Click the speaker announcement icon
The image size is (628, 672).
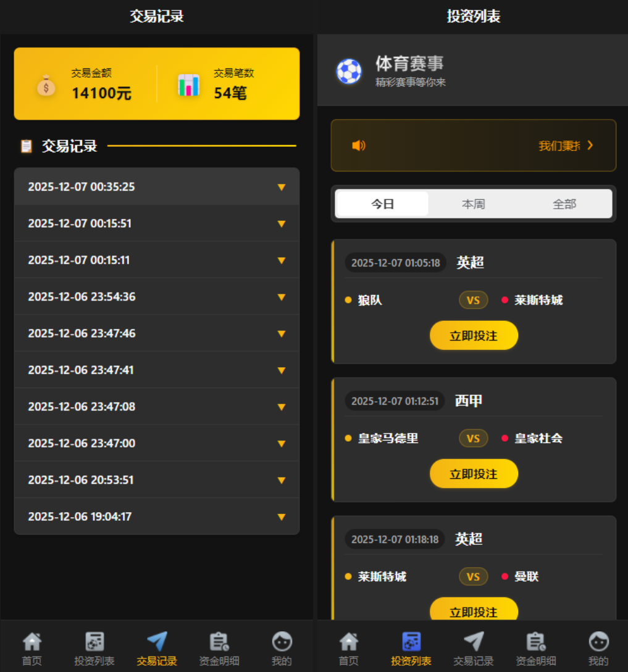tap(359, 146)
